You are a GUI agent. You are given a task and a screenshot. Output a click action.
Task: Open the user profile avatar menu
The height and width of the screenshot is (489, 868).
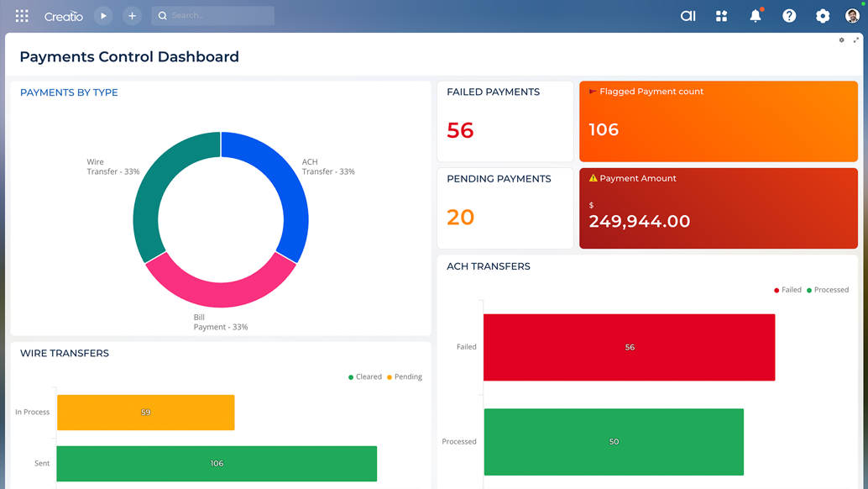click(852, 16)
